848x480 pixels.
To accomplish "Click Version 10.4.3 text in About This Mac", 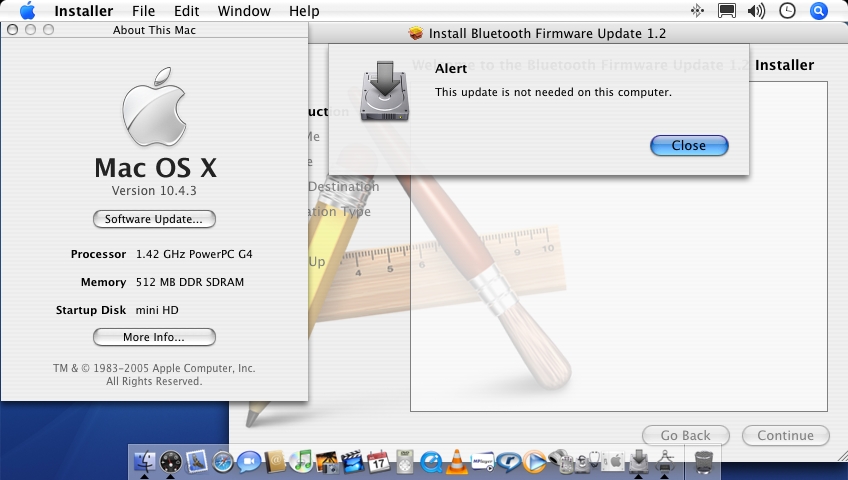I will 154,191.
